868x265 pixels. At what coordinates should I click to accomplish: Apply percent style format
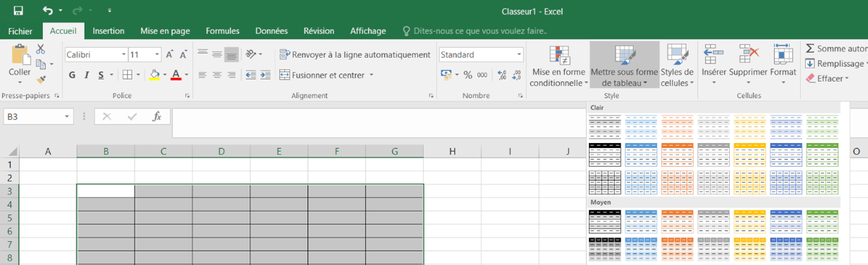(467, 74)
